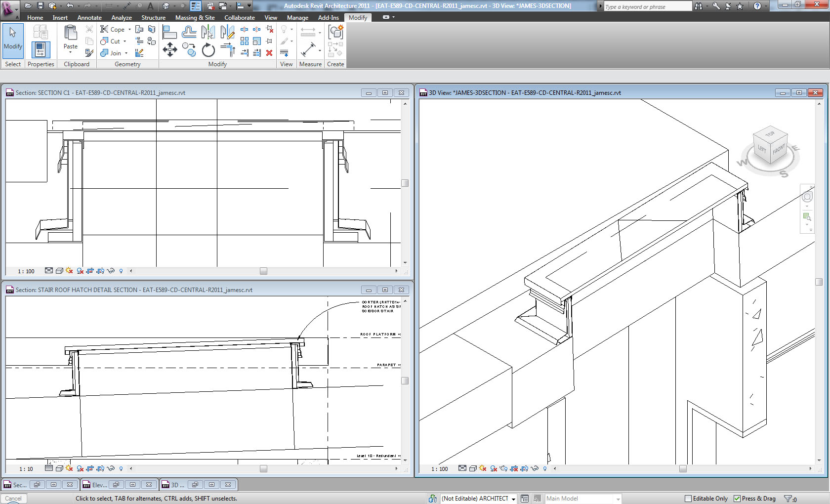Open the active workset ARCHITECT dropdown
This screenshot has width=830, height=504.
coord(513,499)
